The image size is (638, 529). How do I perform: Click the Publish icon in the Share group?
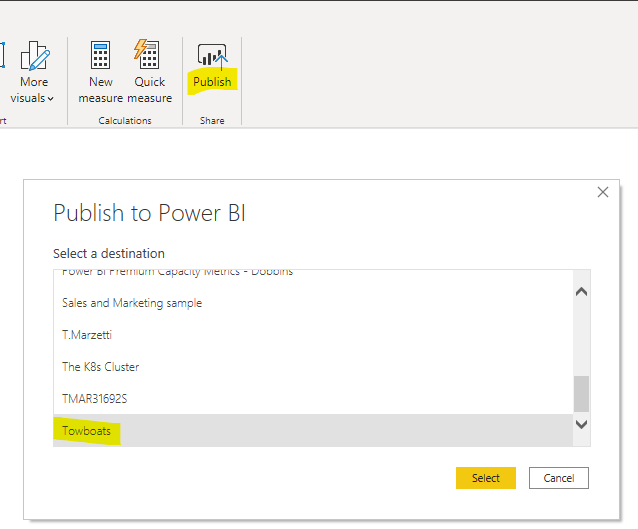click(x=211, y=56)
